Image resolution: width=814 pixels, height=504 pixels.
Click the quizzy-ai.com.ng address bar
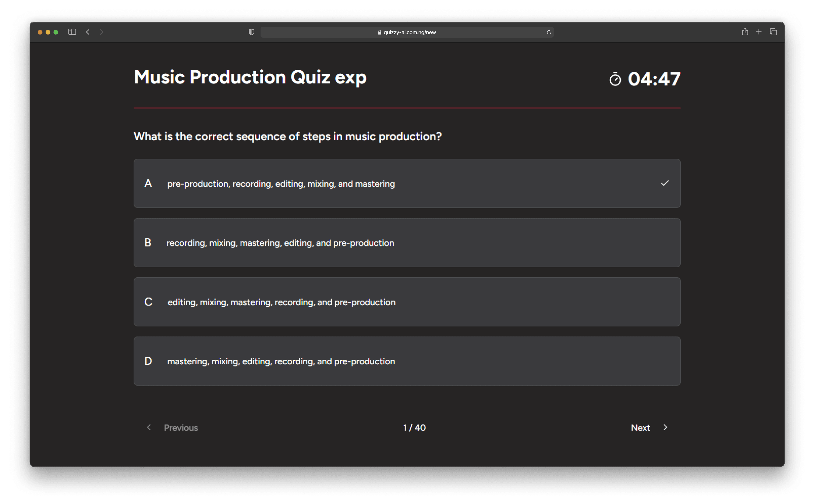pos(407,32)
